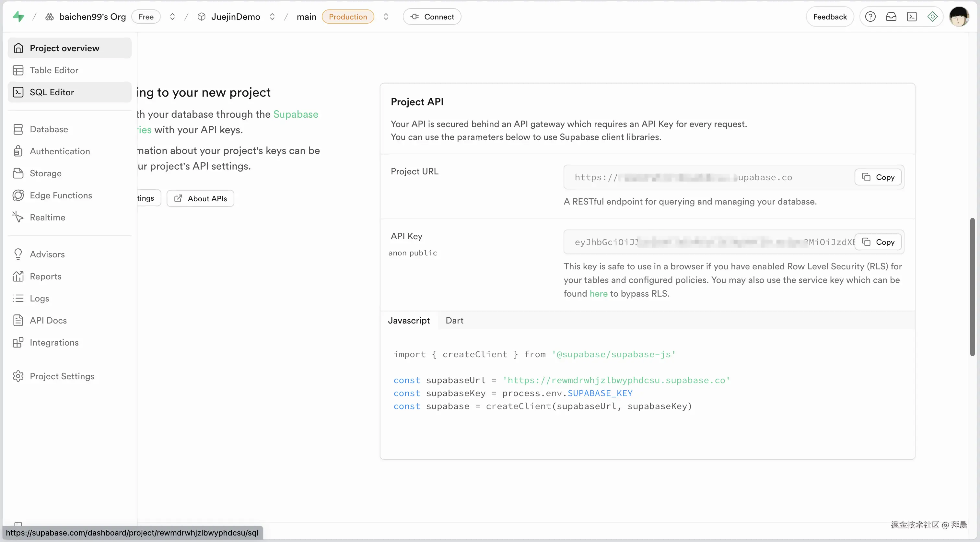Click the 'here' service key link
The height and width of the screenshot is (542, 980).
coord(599,293)
